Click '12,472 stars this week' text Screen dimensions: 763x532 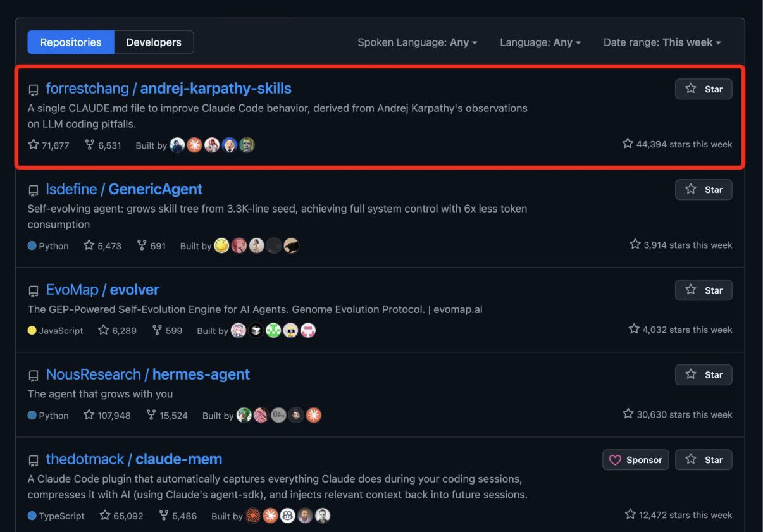(678, 515)
